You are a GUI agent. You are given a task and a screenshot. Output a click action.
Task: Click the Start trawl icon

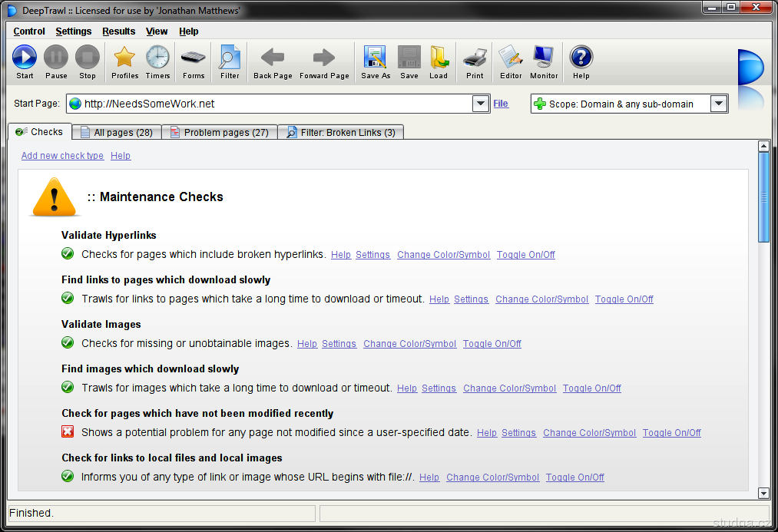pyautogui.click(x=25, y=58)
